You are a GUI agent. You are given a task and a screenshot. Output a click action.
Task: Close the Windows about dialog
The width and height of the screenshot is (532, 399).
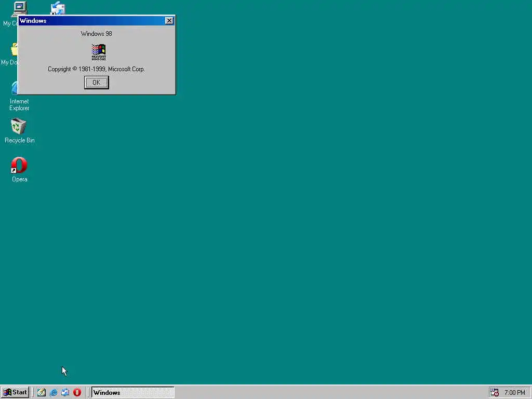169,21
